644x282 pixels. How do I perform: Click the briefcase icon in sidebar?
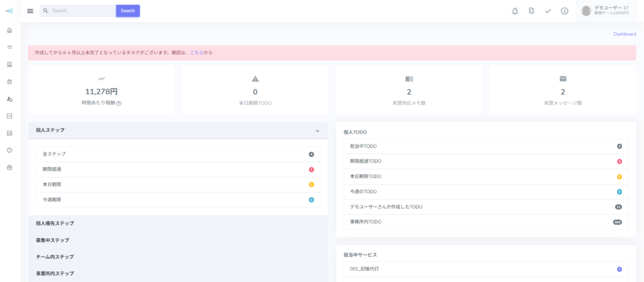(9, 168)
